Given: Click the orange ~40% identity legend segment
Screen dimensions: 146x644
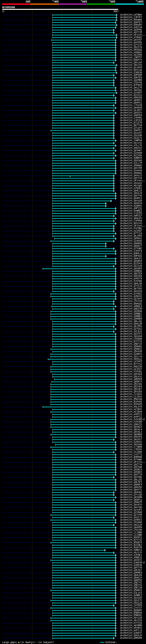Looking at the screenshot, I should [45, 4].
